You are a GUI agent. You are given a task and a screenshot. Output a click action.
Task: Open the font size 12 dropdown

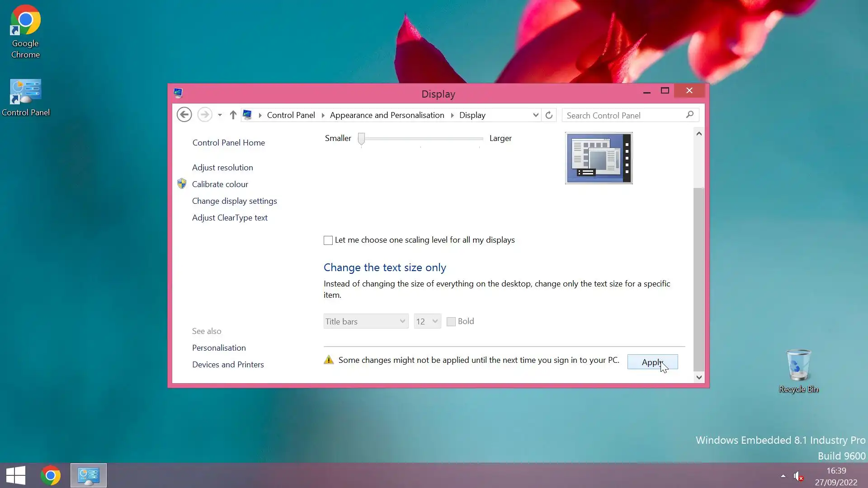[x=427, y=321]
